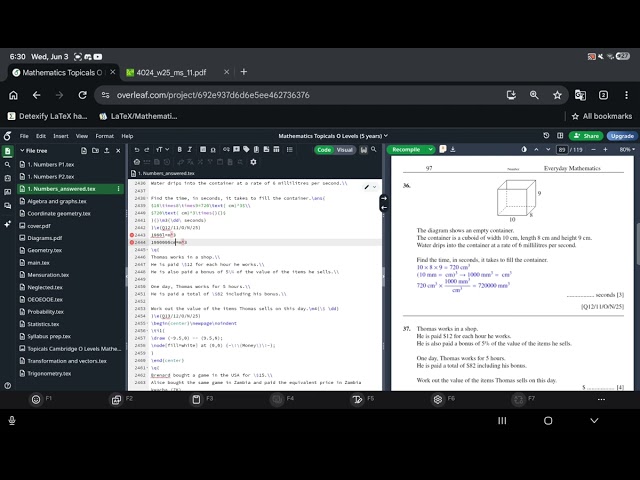Create a new file in file tree
Image resolution: width=640 pixels, height=480 pixels.
(x=84, y=151)
